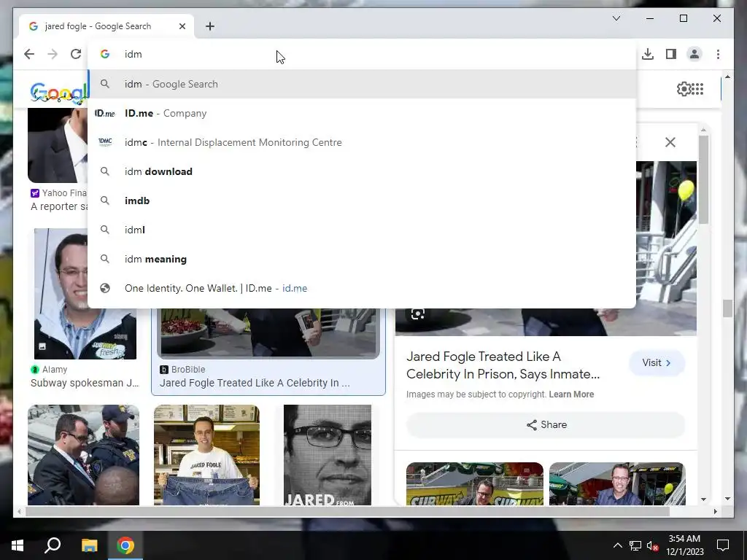Open One Identity One Wallet id.me suggestion
The width and height of the screenshot is (747, 560).
click(x=362, y=288)
